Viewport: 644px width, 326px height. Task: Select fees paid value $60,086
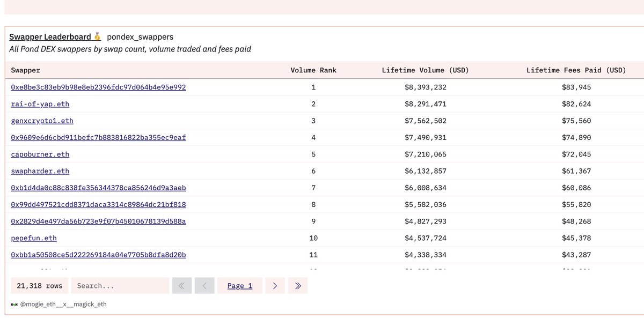(576, 188)
